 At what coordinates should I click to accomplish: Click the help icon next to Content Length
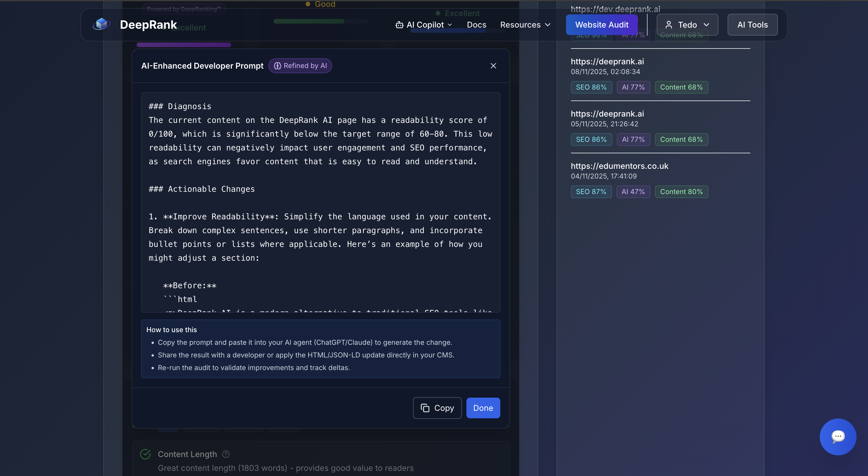click(x=226, y=454)
